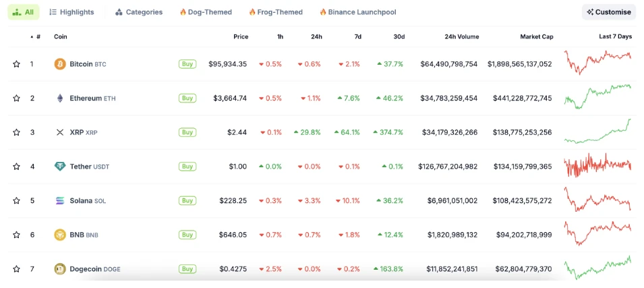The image size is (644, 288).
Task: Click the Ethereum price $3,664.74
Action: click(230, 98)
